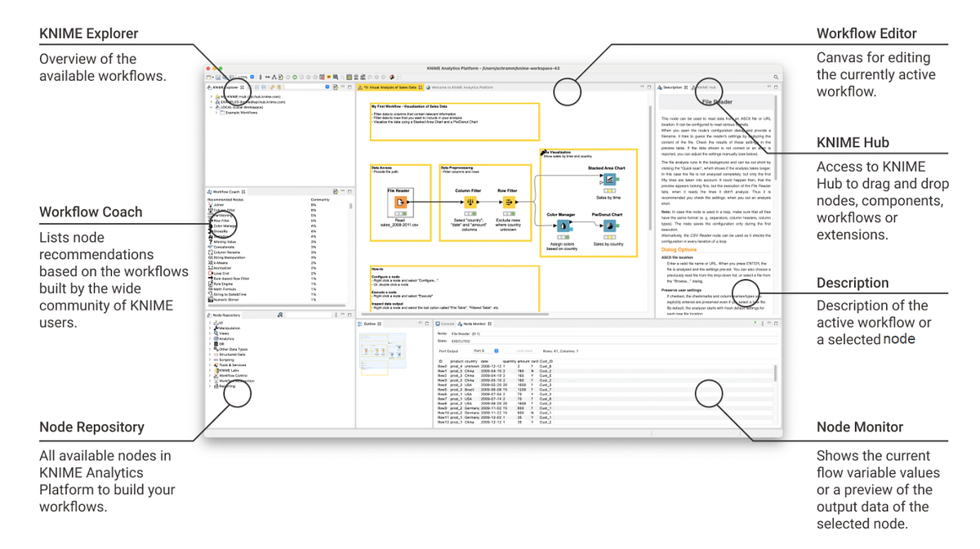Image resolution: width=980 pixels, height=549 pixels.
Task: Click the info icon next to Port 0 in Node Monitor
Action: pyautogui.click(x=496, y=349)
